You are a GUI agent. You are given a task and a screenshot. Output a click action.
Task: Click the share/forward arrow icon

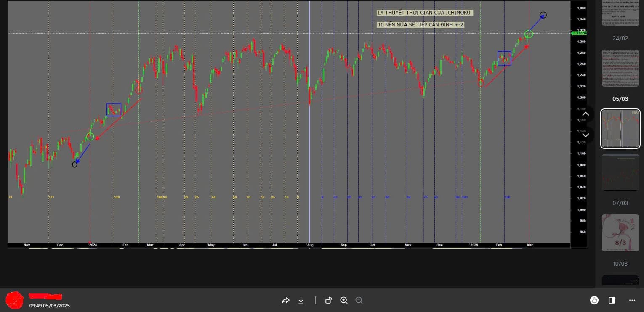point(286,300)
